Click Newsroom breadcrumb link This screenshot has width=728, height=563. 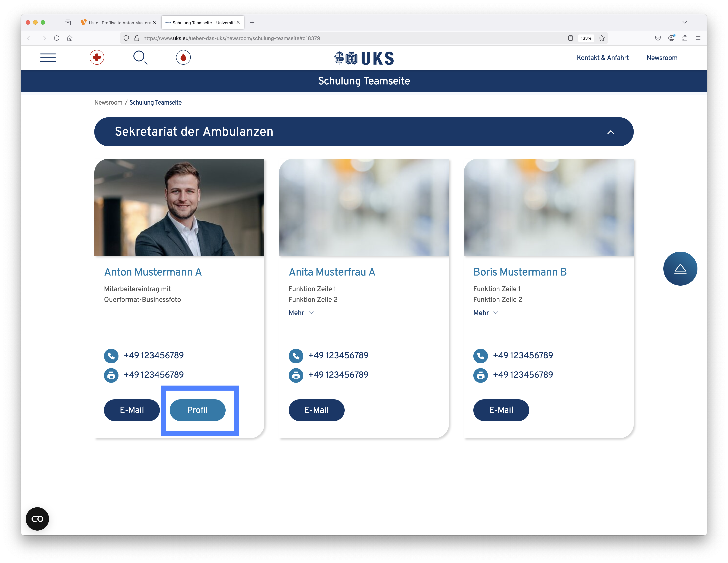[x=108, y=102]
